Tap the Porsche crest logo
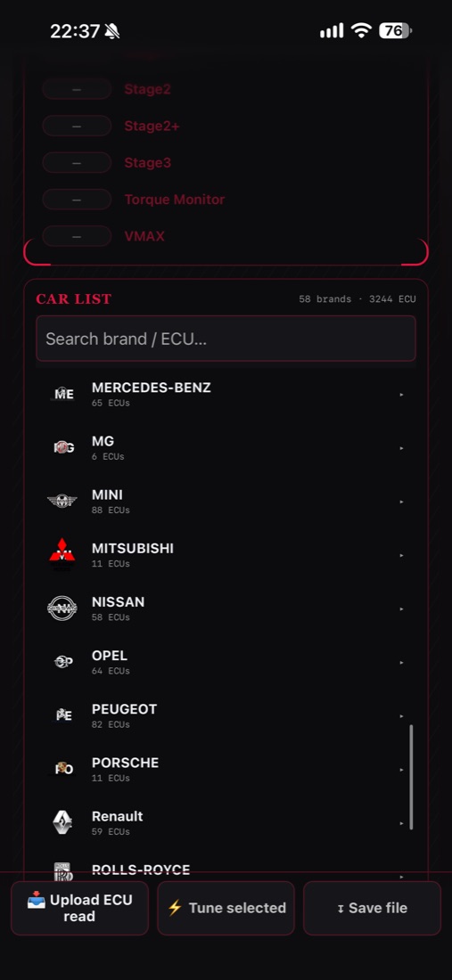The image size is (452, 980). click(x=62, y=769)
